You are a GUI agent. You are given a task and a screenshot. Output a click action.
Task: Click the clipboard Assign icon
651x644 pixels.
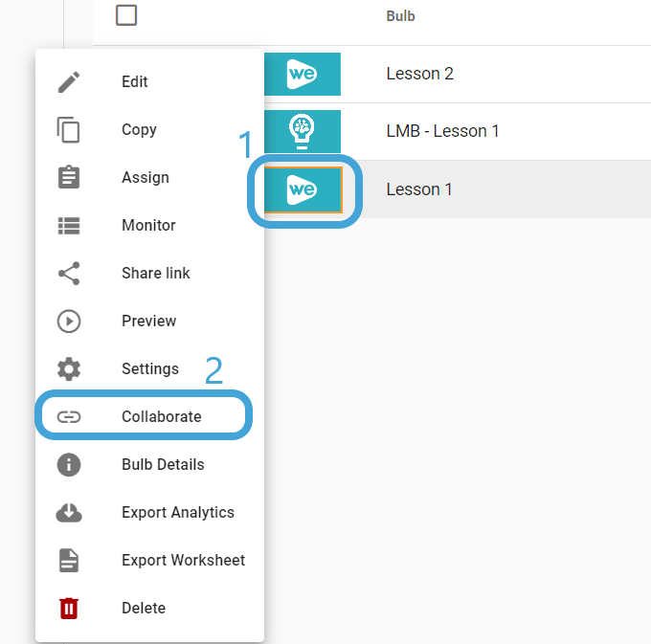[69, 177]
